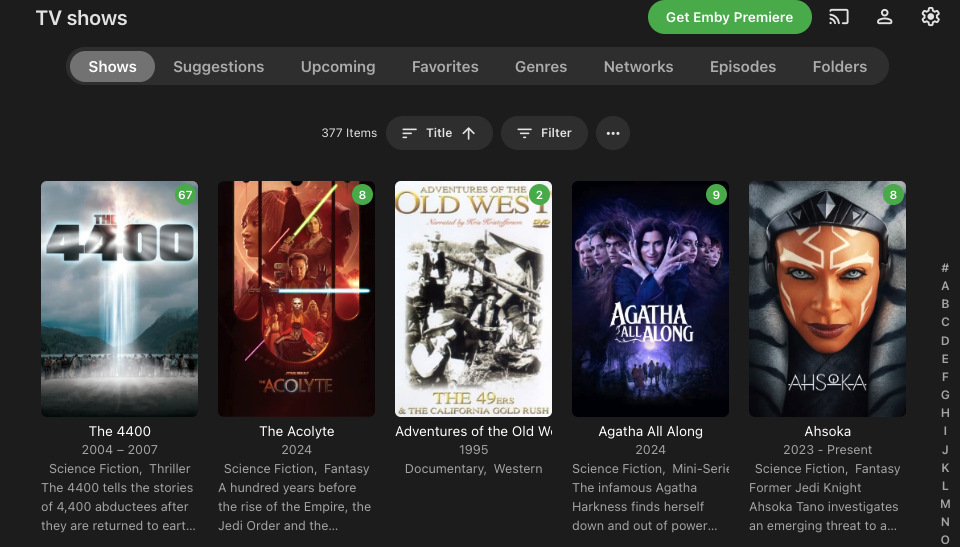Jump to letter L in alphabet index
This screenshot has width=960, height=547.
945,485
